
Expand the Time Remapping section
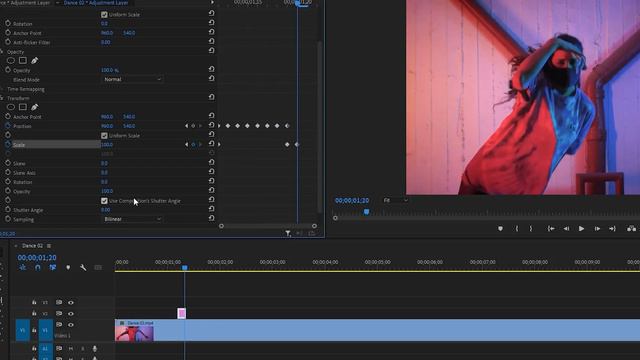2,89
